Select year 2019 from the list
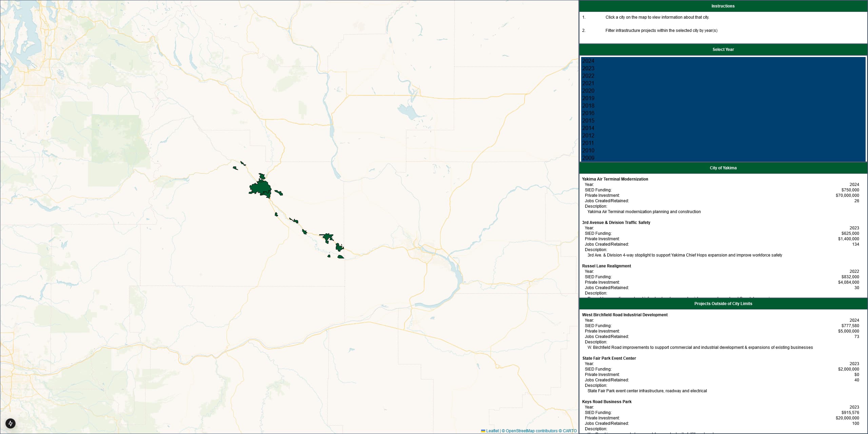This screenshot has width=868, height=434. click(x=589, y=98)
